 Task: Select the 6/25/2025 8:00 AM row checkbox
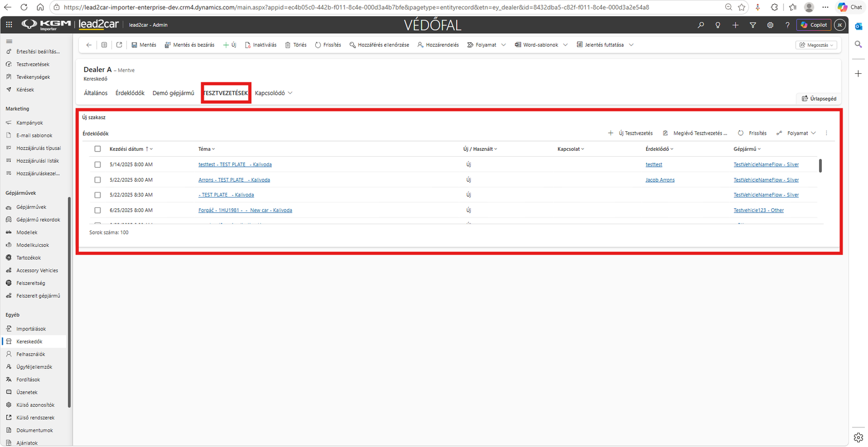coord(98,210)
